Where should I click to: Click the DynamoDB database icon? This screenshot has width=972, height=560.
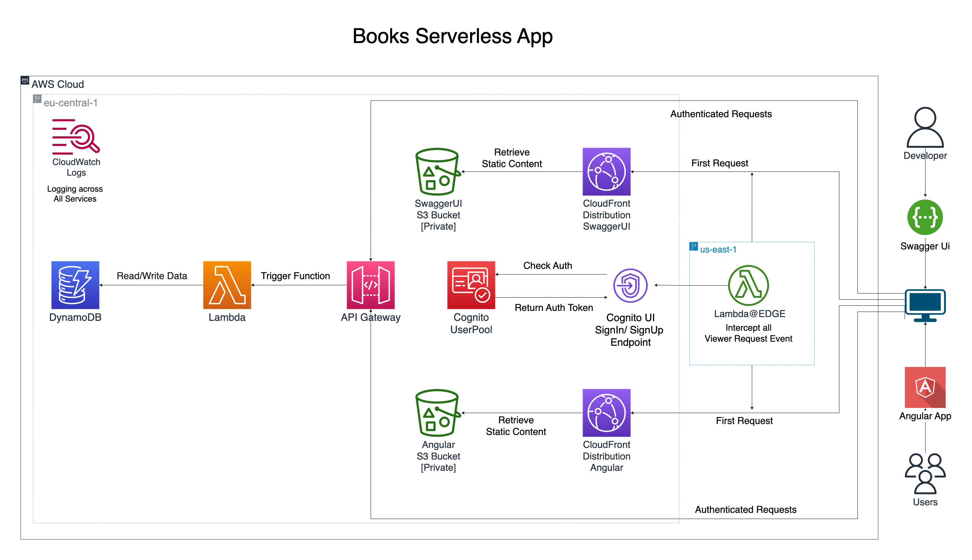pyautogui.click(x=75, y=285)
